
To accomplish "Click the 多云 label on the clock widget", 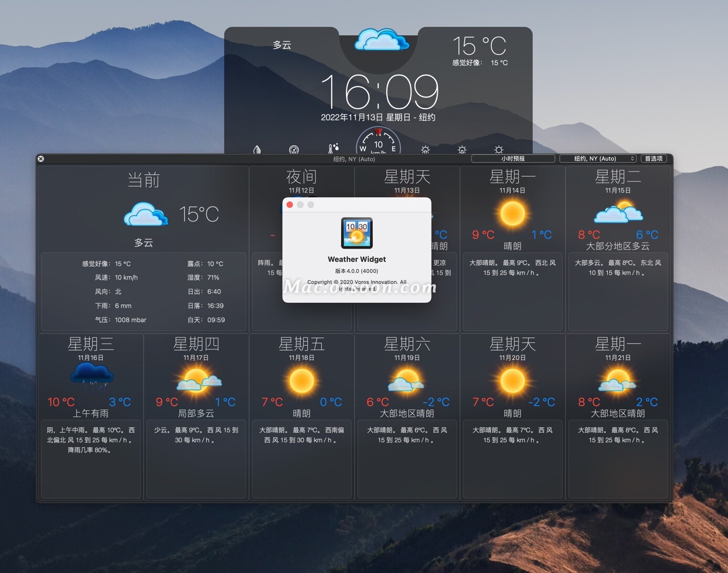I will tap(282, 45).
